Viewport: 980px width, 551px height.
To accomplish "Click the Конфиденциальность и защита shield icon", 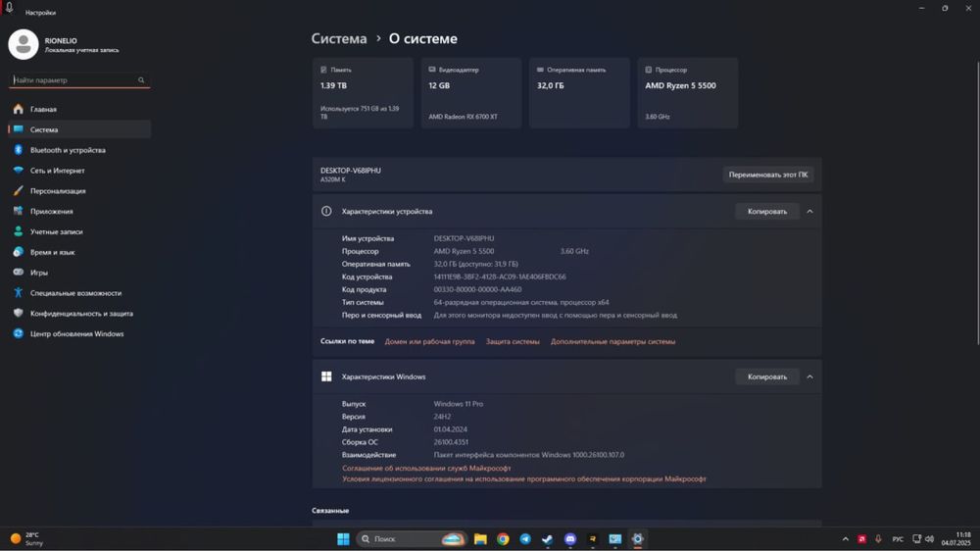I will click(18, 314).
